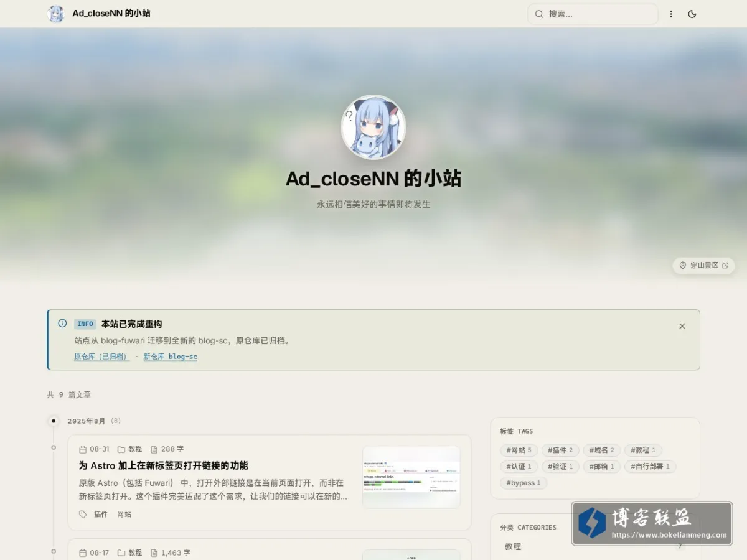Click the folder icon beside 教程 on 08-31 post
Image resolution: width=747 pixels, height=560 pixels.
(x=121, y=449)
